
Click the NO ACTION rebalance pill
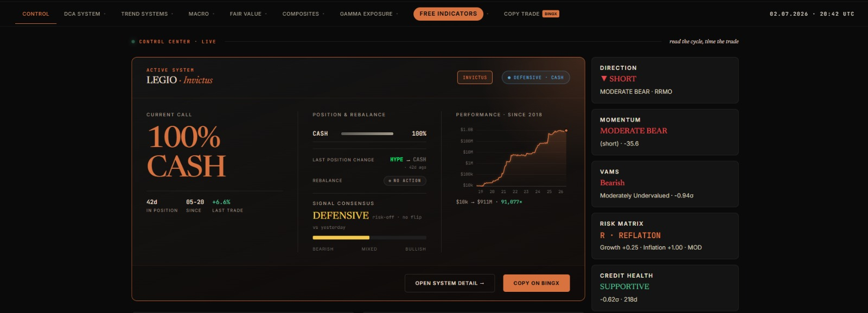[405, 181]
